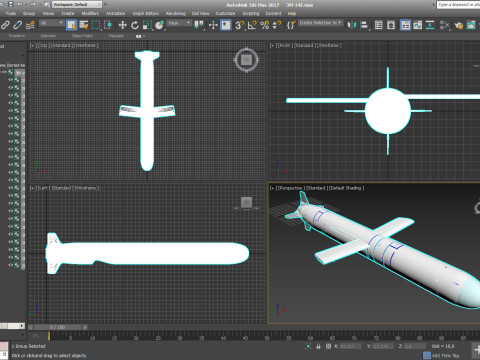The height and width of the screenshot is (360, 480).
Task: Open the Group menu
Action: 29,13
